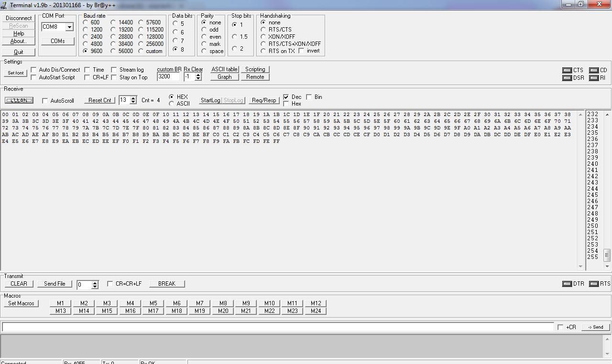Choose RTS/CTS handshaking
This screenshot has height=364, width=612.
click(263, 30)
